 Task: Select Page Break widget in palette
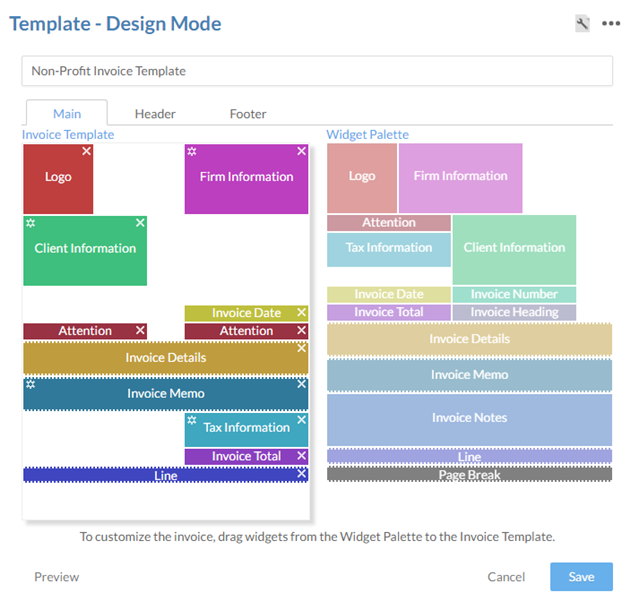[x=469, y=475]
